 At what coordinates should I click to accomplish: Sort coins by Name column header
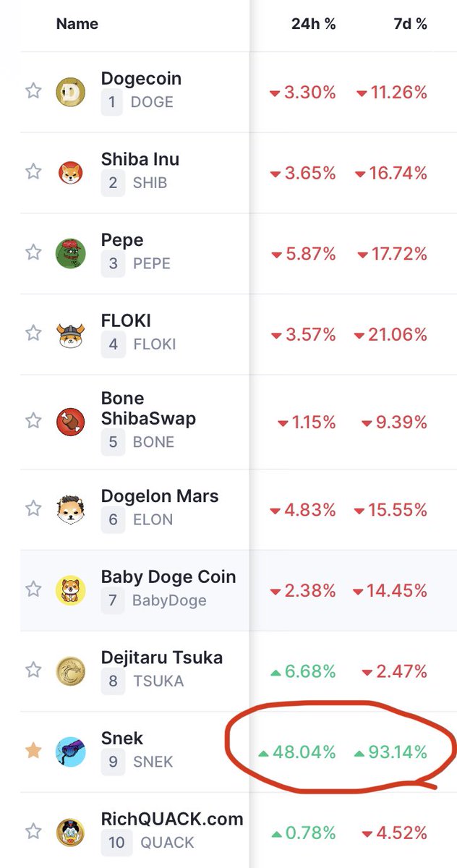point(77,24)
